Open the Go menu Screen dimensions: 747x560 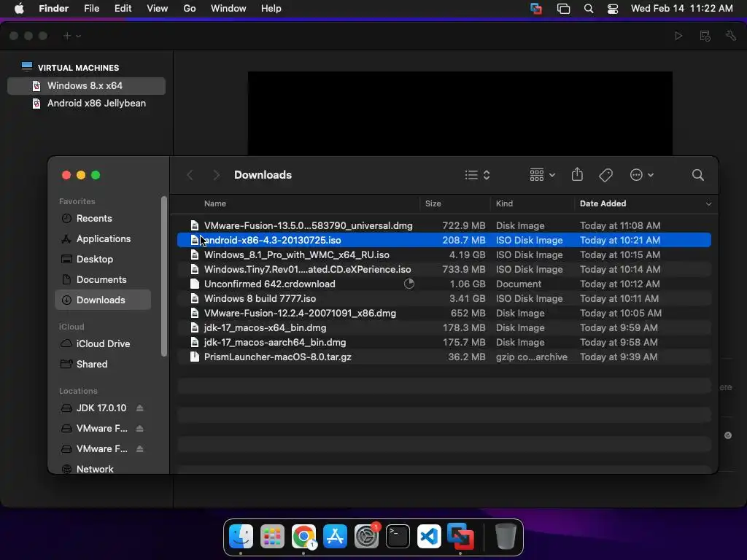pos(190,9)
